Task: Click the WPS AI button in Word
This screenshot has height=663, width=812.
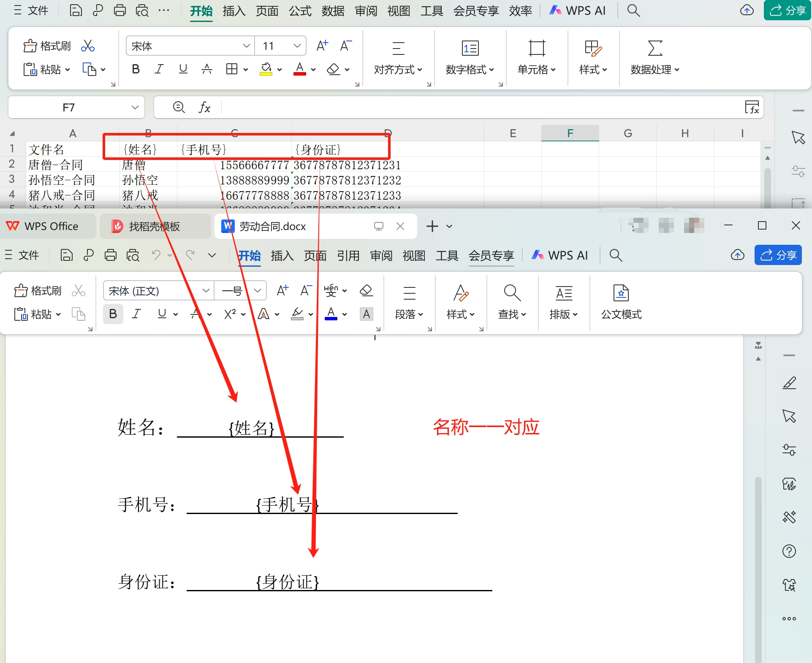Action: pos(560,255)
